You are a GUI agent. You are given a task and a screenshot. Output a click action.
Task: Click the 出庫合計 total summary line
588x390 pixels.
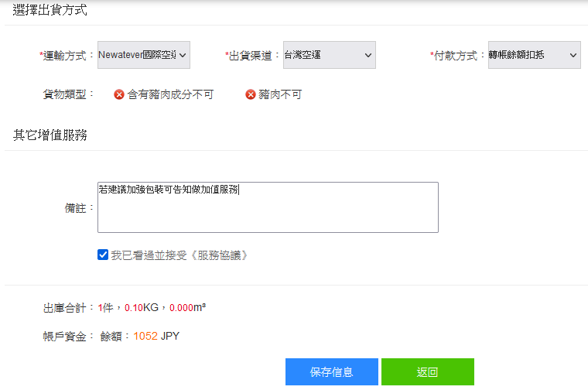point(124,307)
